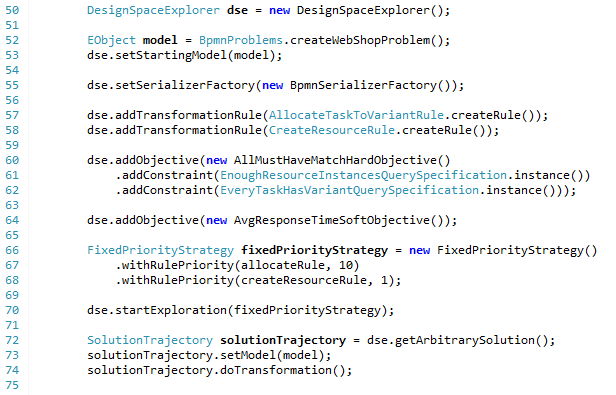Place cursor on setStartingModel call

pyautogui.click(x=171, y=55)
